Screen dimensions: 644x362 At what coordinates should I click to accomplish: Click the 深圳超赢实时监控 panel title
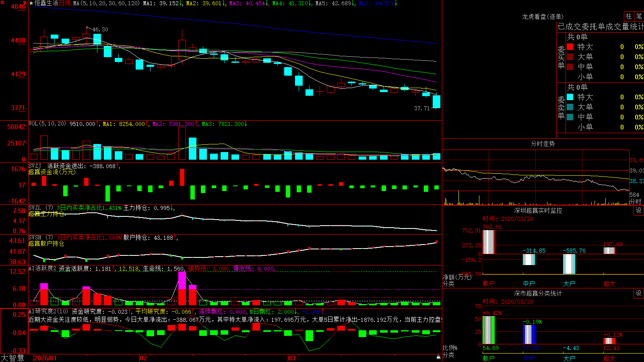click(538, 210)
